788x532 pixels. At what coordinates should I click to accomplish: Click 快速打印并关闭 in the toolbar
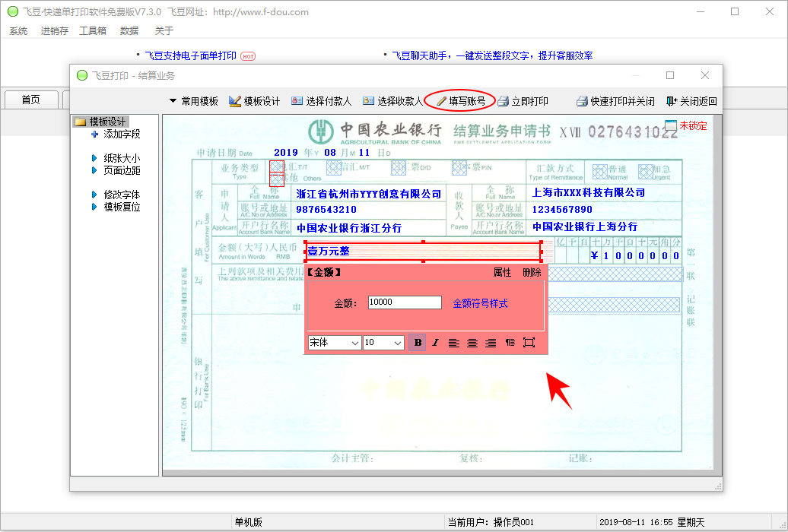tap(615, 102)
